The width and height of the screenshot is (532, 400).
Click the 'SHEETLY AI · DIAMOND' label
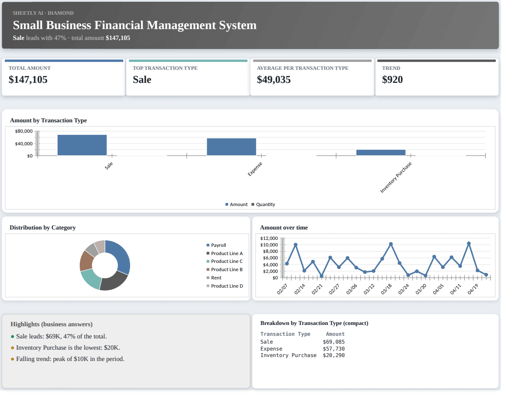[x=43, y=13]
